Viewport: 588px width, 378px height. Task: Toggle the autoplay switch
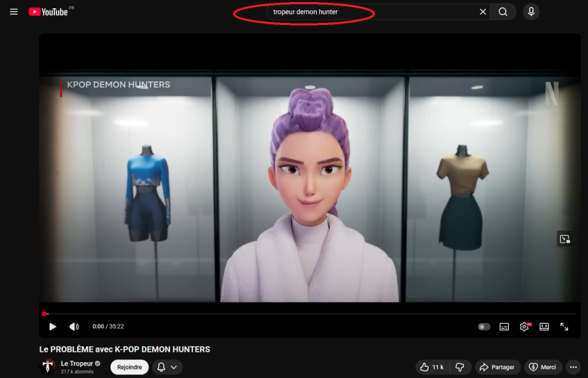484,327
